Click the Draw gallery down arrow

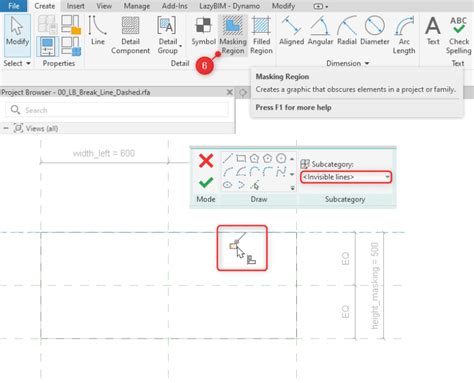point(292,174)
